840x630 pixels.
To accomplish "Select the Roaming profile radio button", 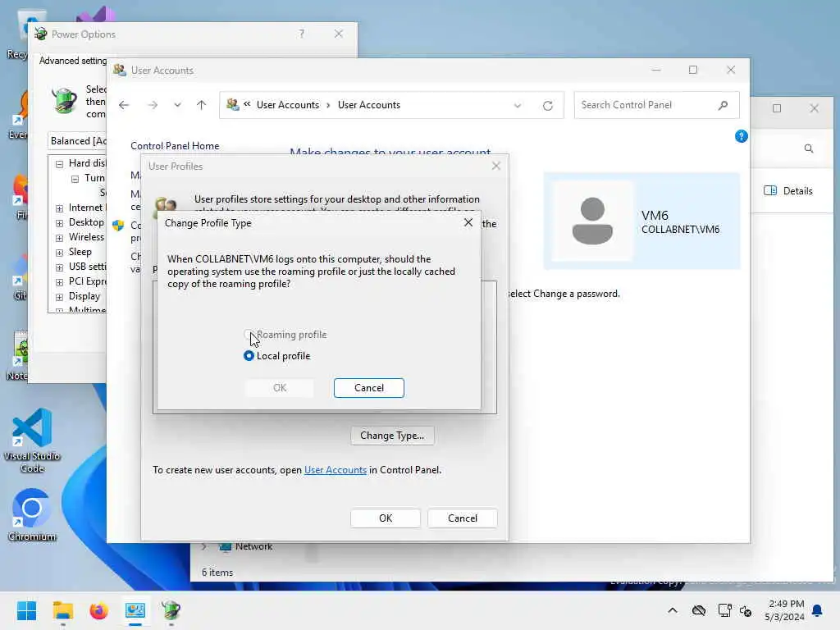I will pos(249,335).
